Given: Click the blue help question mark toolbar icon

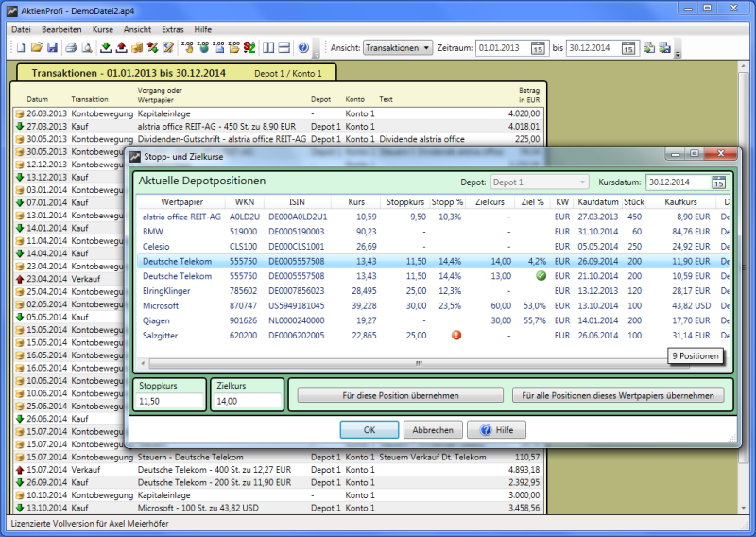Looking at the screenshot, I should pos(302,47).
